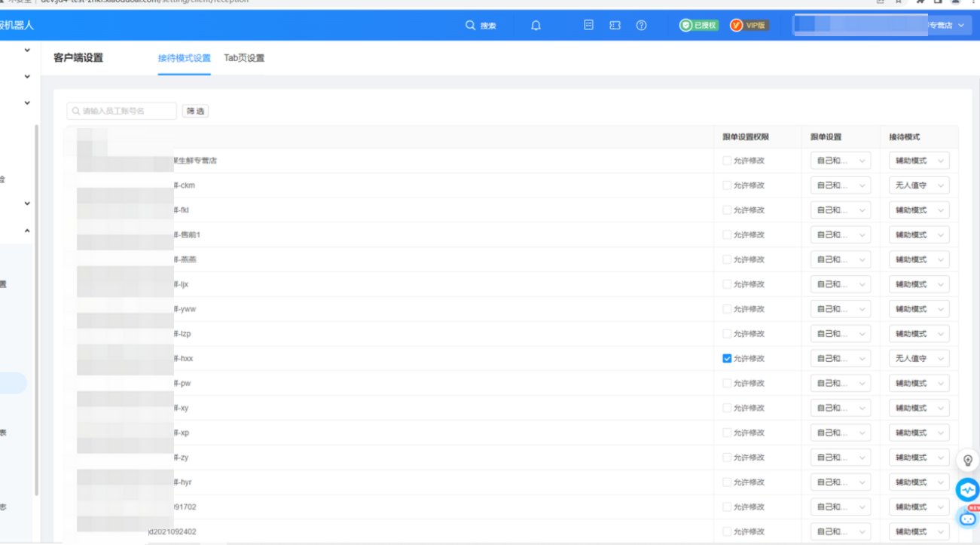This screenshot has width=980, height=545.
Task: Click the 跟单设置权限 column header
Action: click(746, 137)
